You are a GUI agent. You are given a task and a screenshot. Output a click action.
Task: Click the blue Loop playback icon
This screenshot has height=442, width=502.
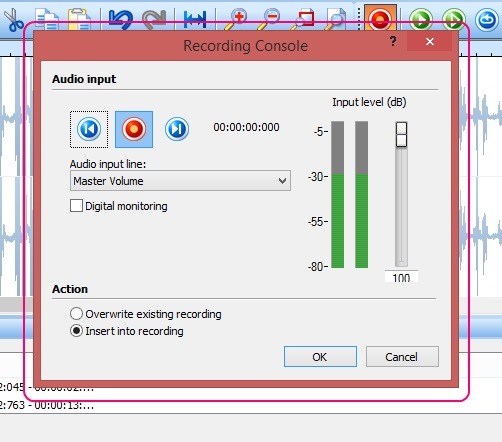(487, 20)
